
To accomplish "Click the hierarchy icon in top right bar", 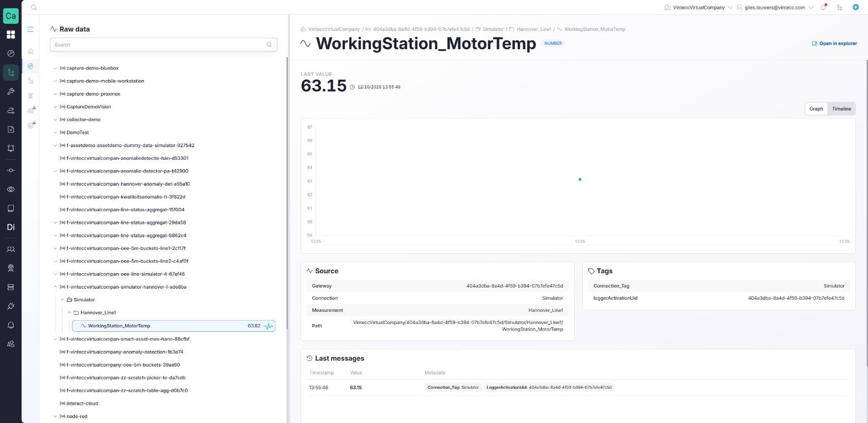I will (840, 7).
